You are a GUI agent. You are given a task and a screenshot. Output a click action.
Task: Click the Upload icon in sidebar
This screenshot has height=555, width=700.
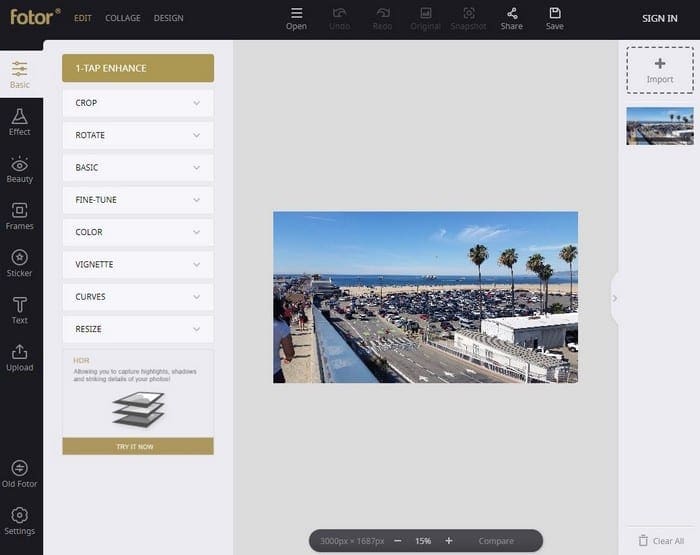point(20,352)
